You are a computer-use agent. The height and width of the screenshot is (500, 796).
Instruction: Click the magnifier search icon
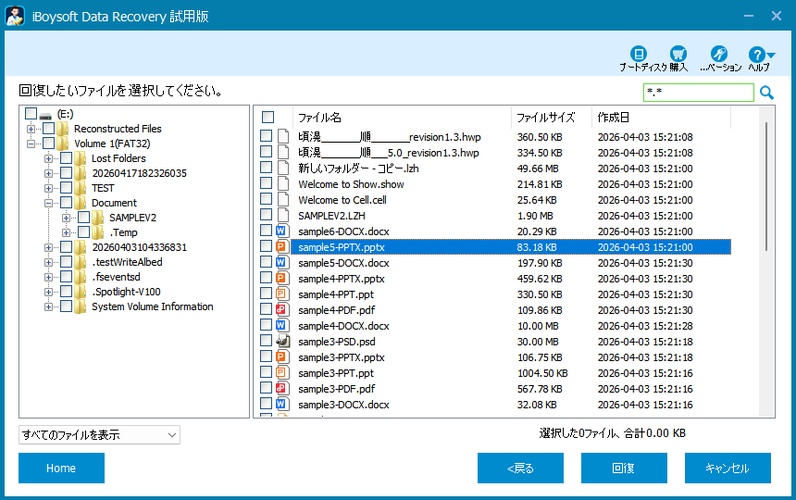[x=767, y=92]
